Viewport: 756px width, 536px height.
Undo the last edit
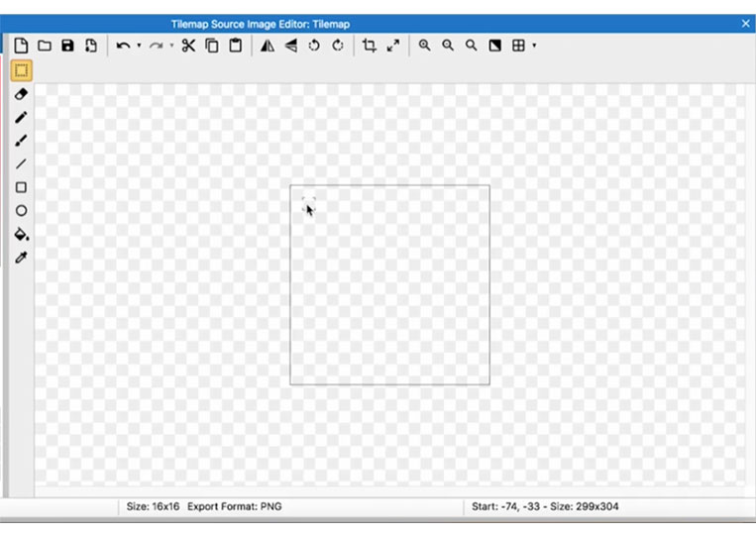click(x=123, y=46)
